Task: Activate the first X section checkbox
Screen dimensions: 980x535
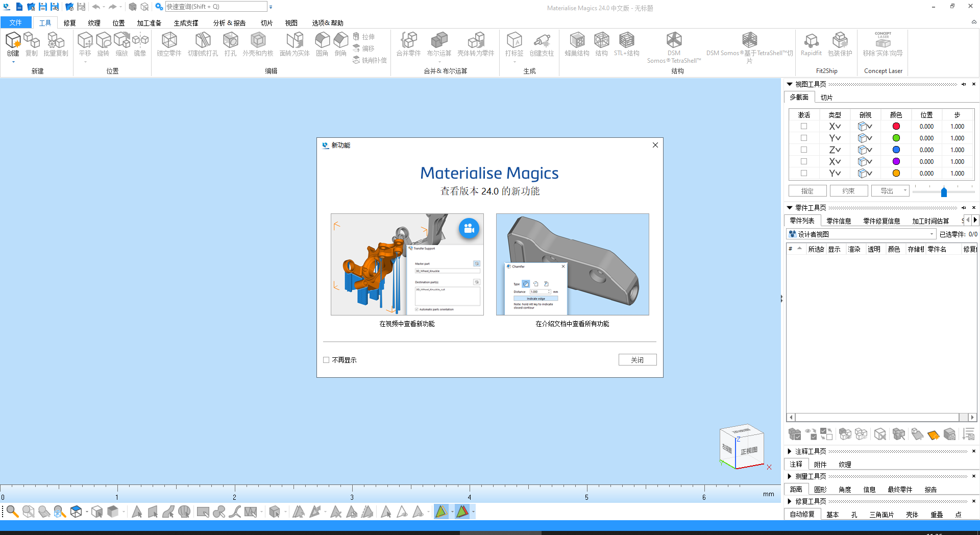Action: pyautogui.click(x=804, y=126)
